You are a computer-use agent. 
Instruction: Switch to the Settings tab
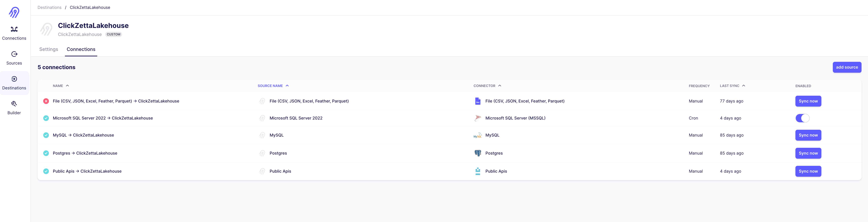(48, 49)
